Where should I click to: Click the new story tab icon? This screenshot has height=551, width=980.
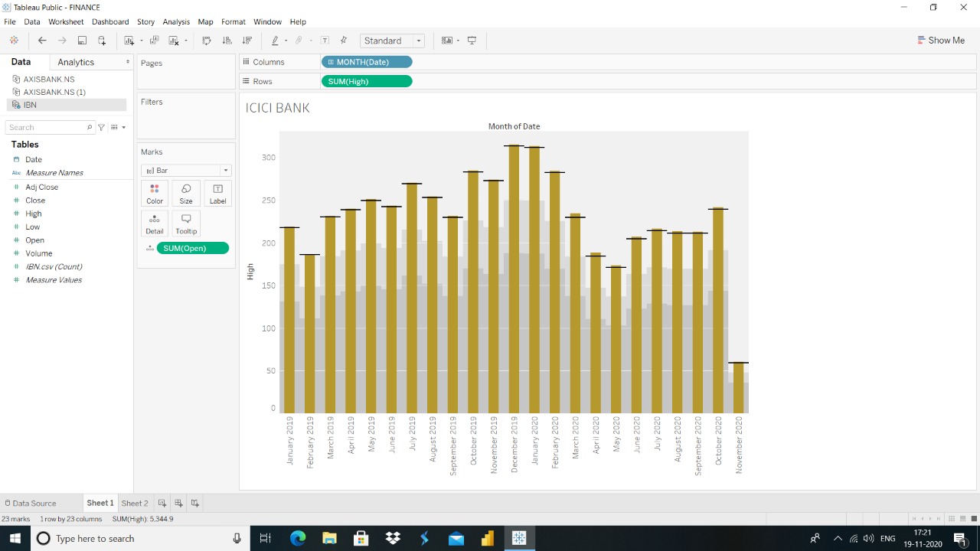point(195,503)
